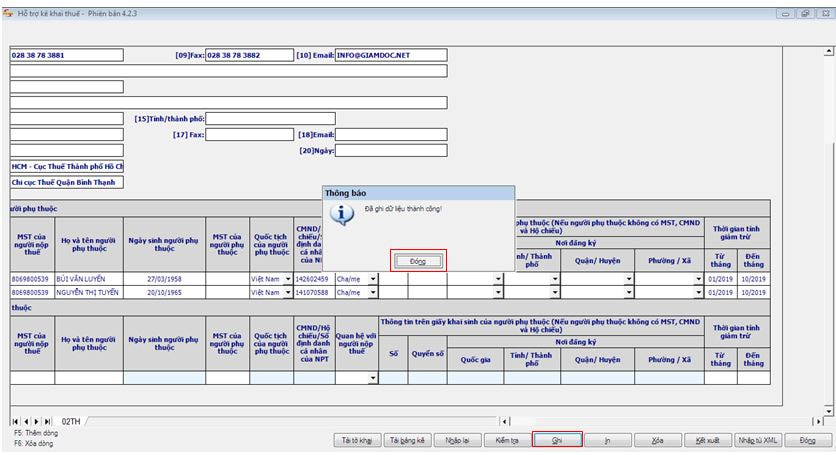
Task: Click the vertical scrollbar down arrow
Action: coord(828,410)
